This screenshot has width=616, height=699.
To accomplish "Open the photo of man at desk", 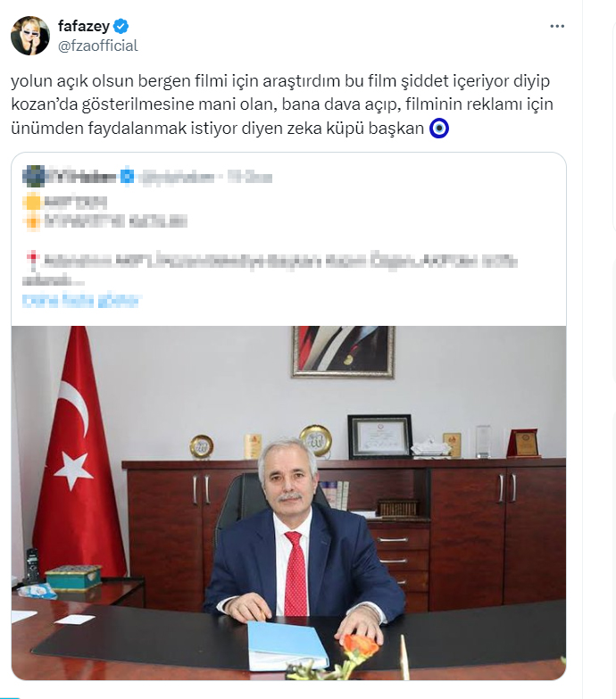I will click(289, 503).
